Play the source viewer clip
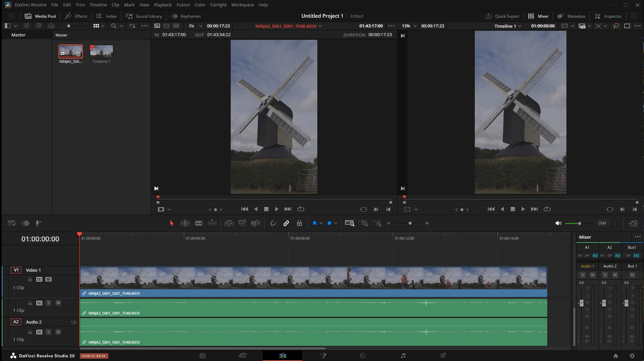644x361 pixels. 277,209
